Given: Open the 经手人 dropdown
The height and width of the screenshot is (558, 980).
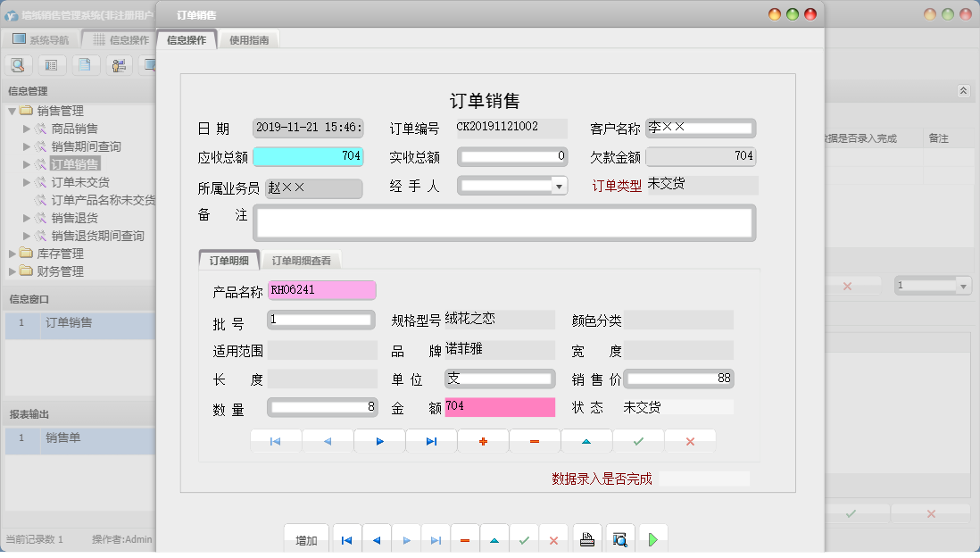Looking at the screenshot, I should [x=558, y=186].
